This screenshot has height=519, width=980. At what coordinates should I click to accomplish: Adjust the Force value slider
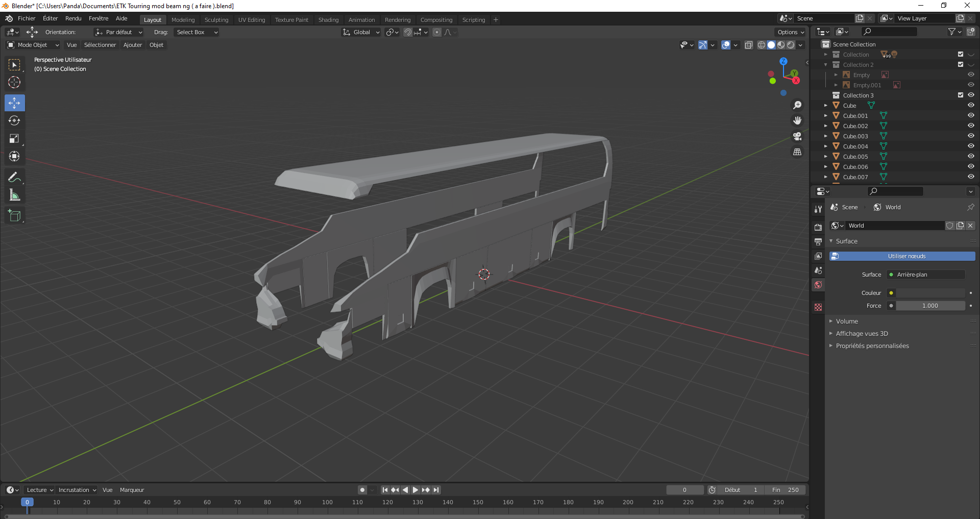[x=930, y=306]
